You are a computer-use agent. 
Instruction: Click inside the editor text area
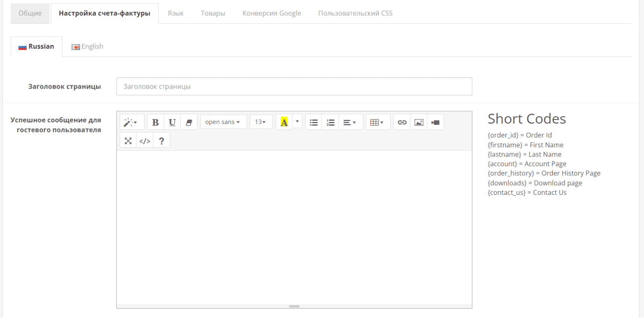tap(294, 227)
